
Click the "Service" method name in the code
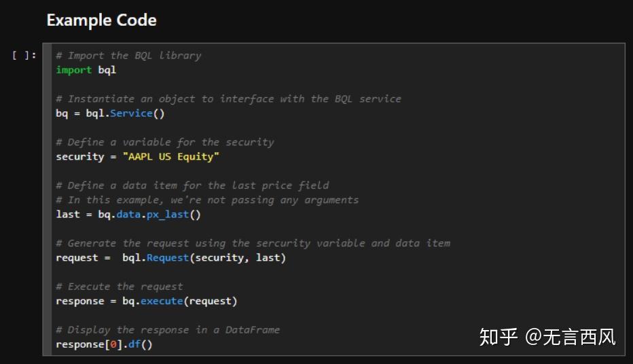[x=130, y=113]
